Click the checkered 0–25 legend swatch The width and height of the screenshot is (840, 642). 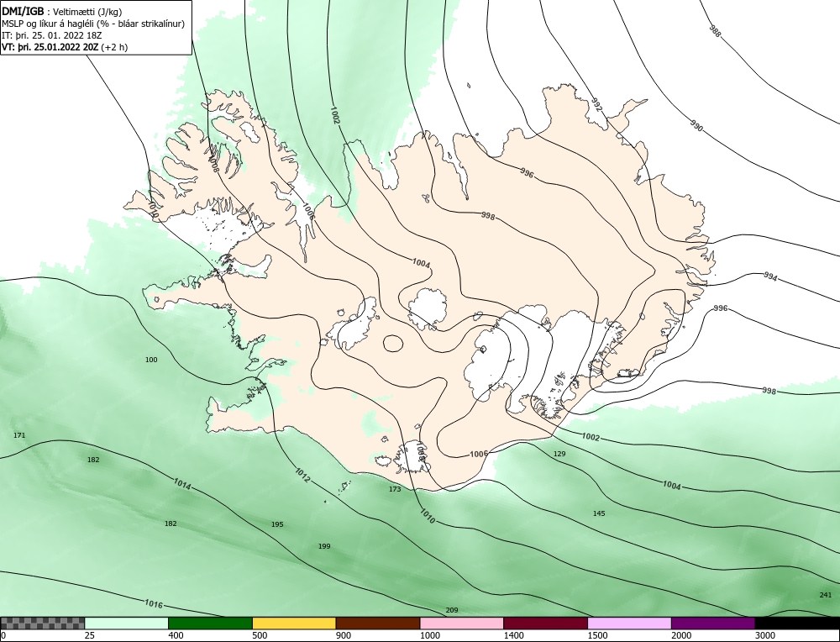click(x=42, y=624)
